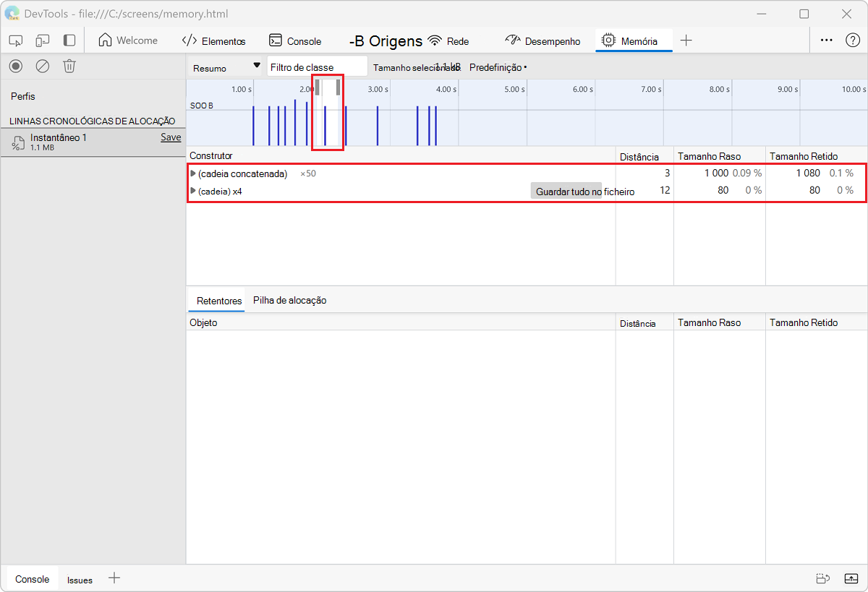Screen dimensions: 868x592
Task: Open the three-dot customize menu
Action: pos(826,40)
